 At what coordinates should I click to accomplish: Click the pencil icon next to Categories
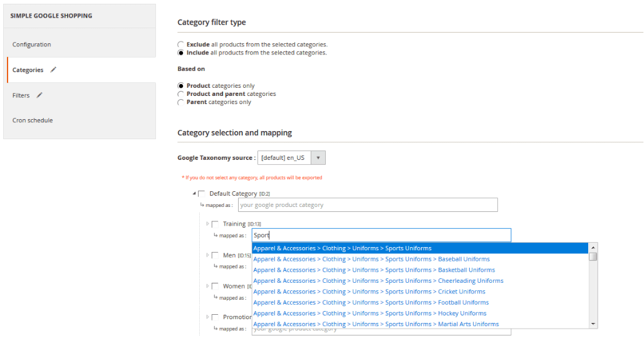click(53, 70)
